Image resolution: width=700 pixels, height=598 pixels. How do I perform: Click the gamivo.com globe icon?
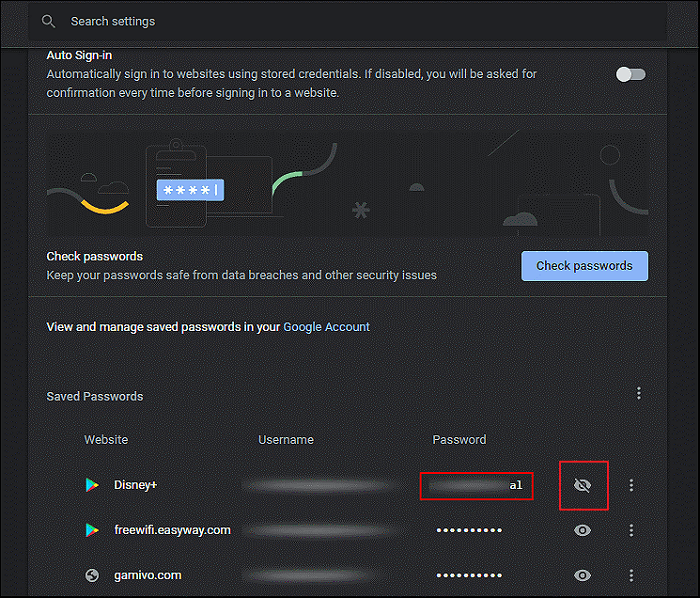click(x=92, y=575)
